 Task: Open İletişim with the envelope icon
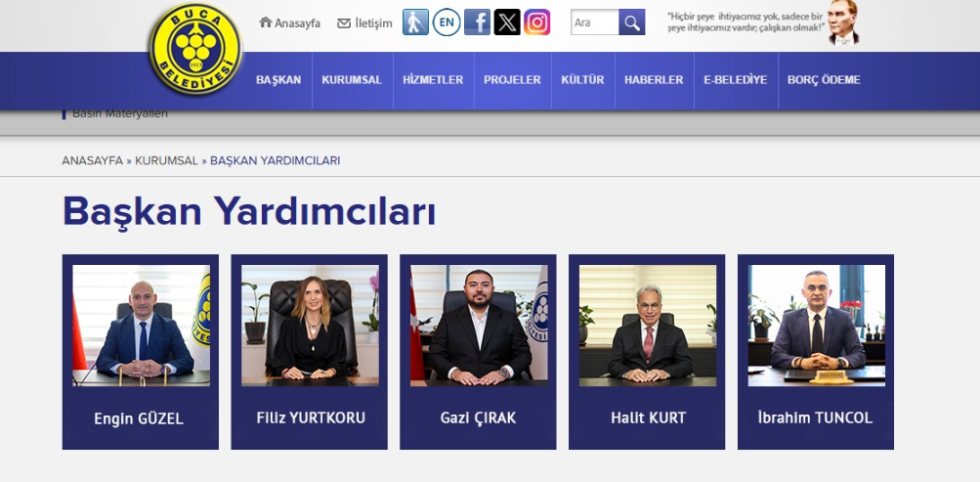point(364,23)
